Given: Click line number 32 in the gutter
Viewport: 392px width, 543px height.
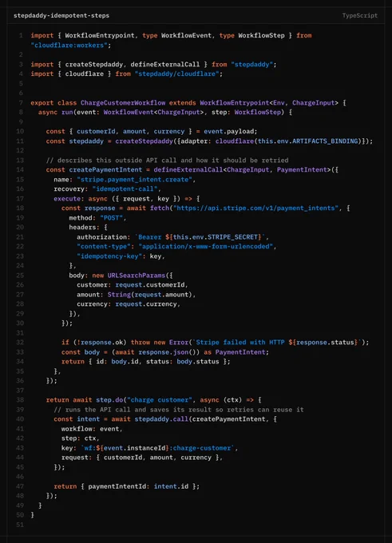Looking at the screenshot, I should point(20,343).
